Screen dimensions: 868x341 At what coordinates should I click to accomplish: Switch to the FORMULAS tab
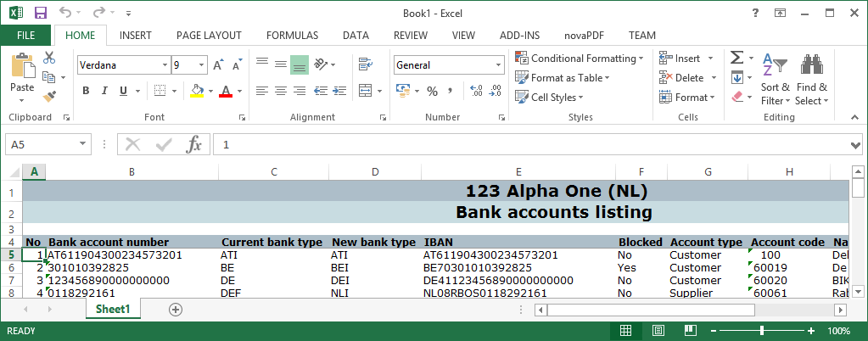(292, 35)
